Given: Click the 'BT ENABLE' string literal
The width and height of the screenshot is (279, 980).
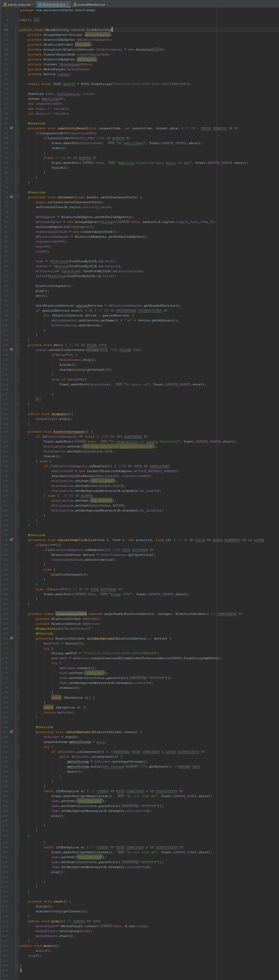Looking at the screenshot, I should [x=101, y=500].
